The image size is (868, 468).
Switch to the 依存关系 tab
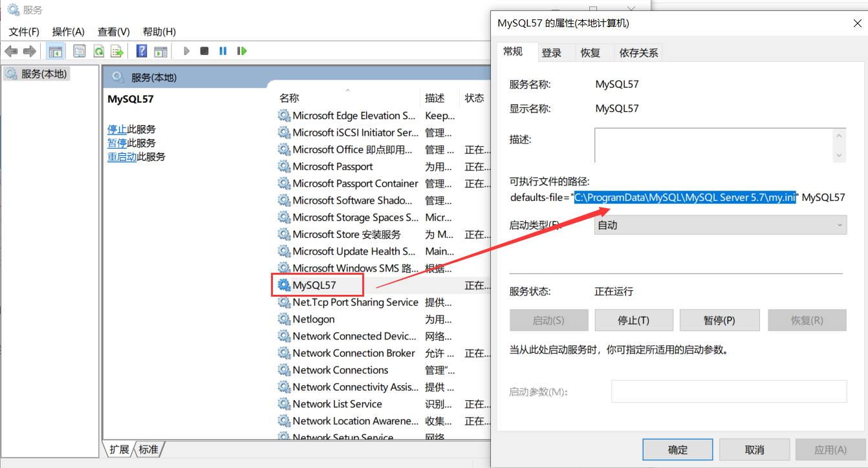click(x=639, y=53)
